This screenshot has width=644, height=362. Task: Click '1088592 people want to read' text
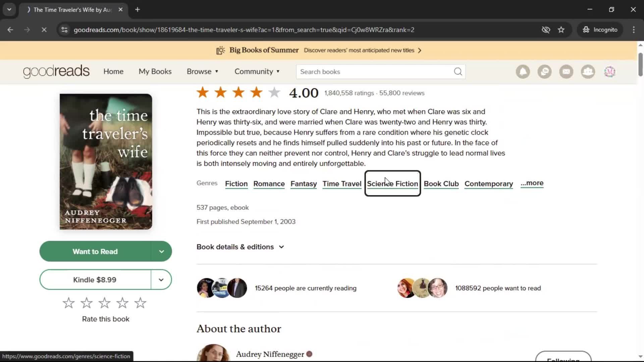point(498,288)
